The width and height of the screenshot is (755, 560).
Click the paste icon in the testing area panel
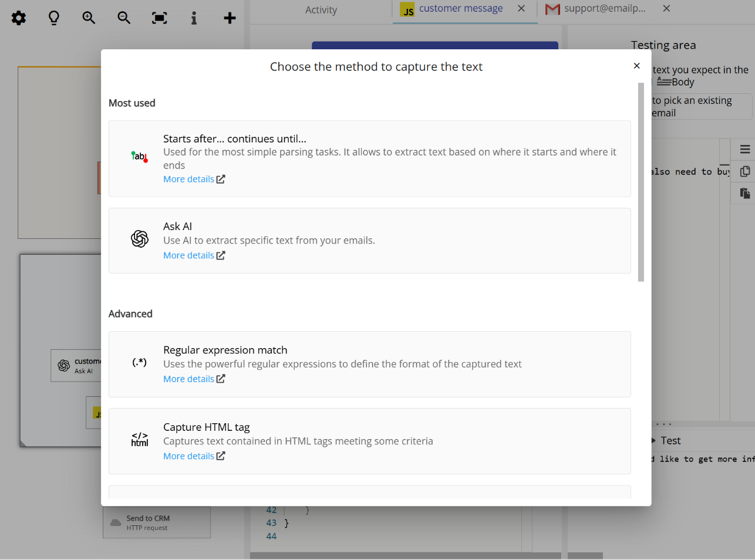744,193
